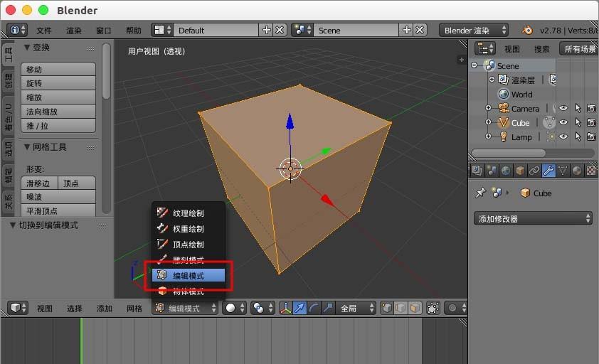Click X icon to delete Default layout
The width and height of the screenshot is (599, 364).
pos(280,30)
